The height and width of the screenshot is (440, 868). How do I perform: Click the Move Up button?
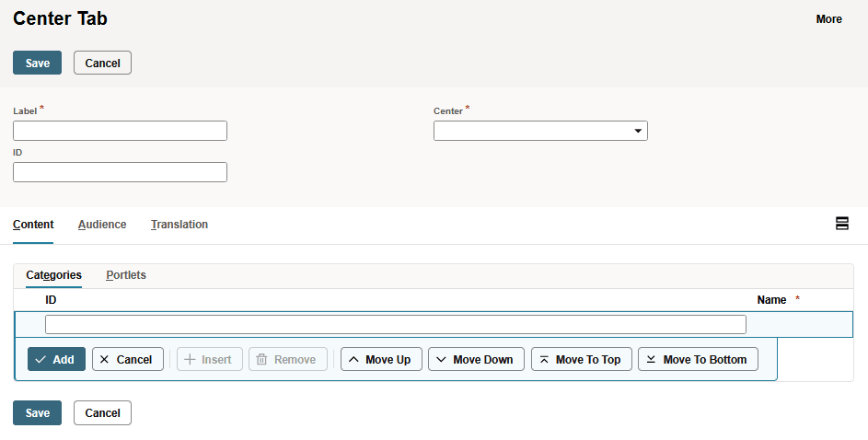[x=381, y=359]
